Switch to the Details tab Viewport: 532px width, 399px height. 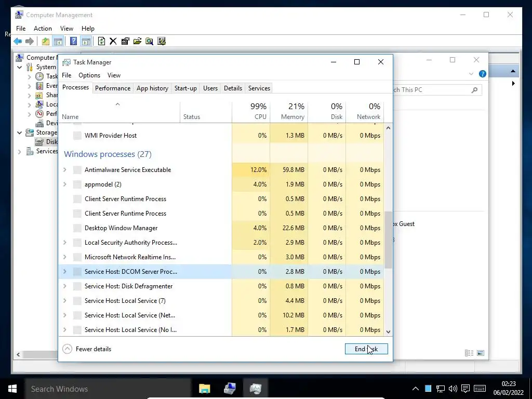pos(233,88)
